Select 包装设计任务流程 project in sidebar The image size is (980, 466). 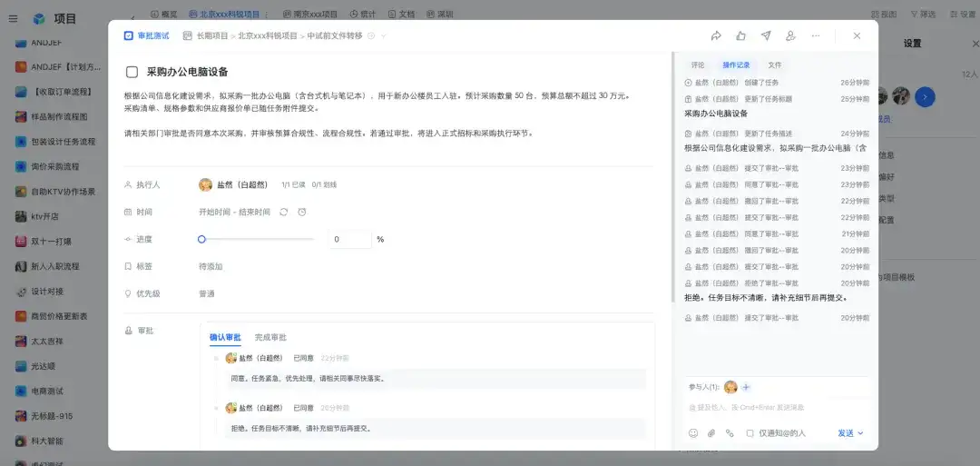pyautogui.click(x=63, y=142)
